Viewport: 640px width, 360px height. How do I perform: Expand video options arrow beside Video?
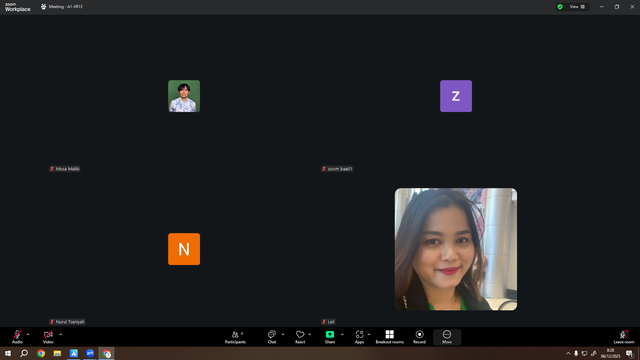coord(60,334)
